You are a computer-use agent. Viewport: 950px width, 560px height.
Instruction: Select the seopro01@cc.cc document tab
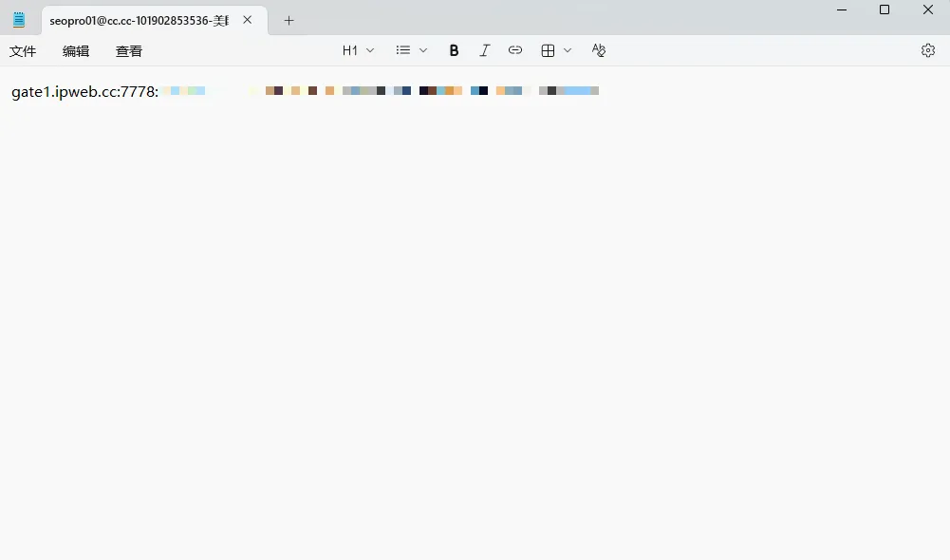point(139,20)
